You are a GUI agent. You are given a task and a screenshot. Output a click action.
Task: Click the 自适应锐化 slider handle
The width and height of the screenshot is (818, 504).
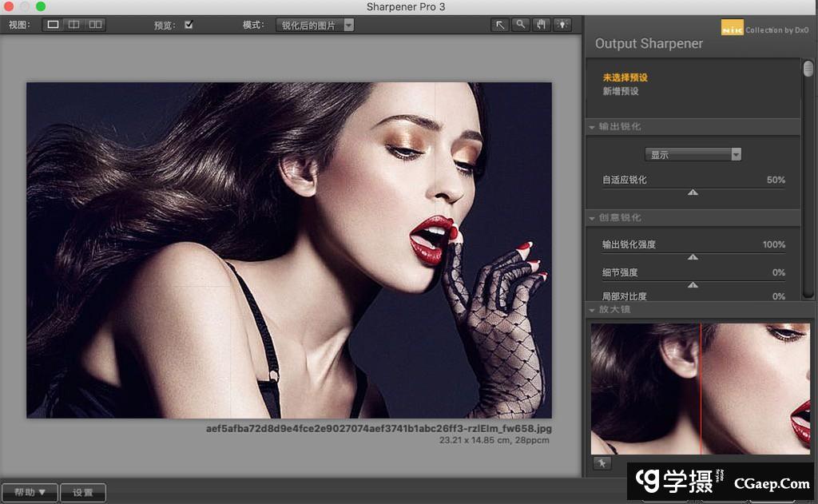point(693,192)
